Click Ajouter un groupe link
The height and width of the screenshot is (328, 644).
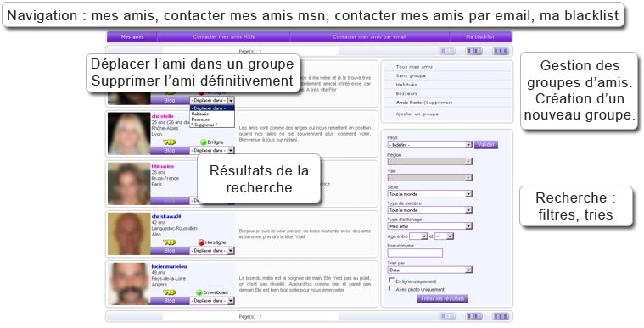click(x=417, y=114)
